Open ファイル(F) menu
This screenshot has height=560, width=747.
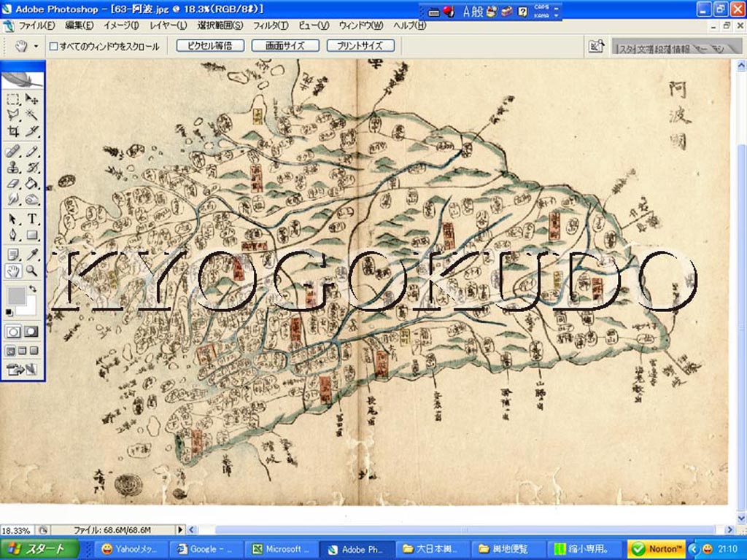click(36, 26)
